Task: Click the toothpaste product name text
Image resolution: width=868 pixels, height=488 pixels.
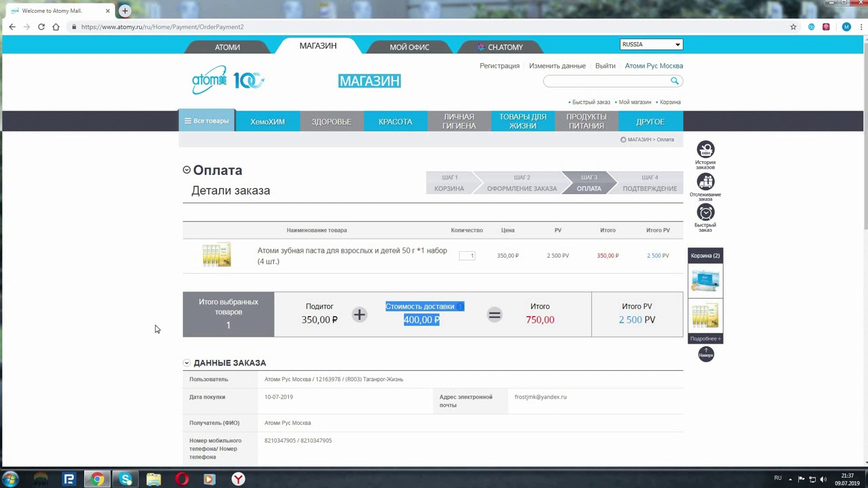Action: point(352,256)
